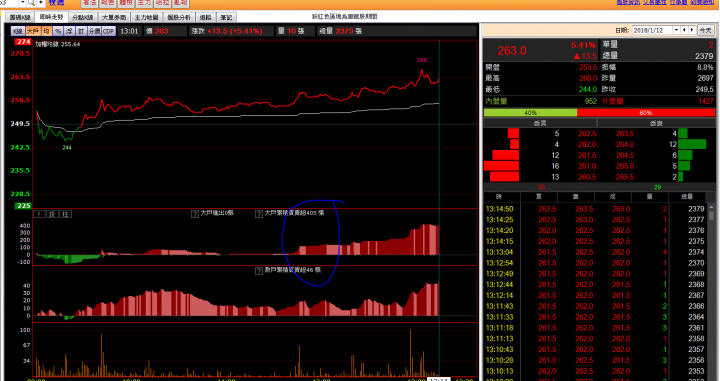Go to next date with right arrow
The width and height of the screenshot is (720, 381).
pyautogui.click(x=692, y=30)
